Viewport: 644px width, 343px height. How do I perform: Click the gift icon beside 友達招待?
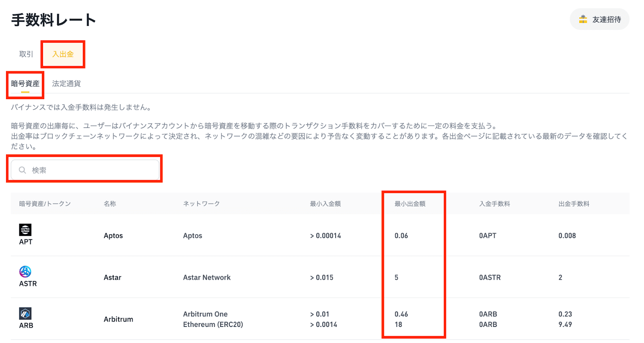583,19
